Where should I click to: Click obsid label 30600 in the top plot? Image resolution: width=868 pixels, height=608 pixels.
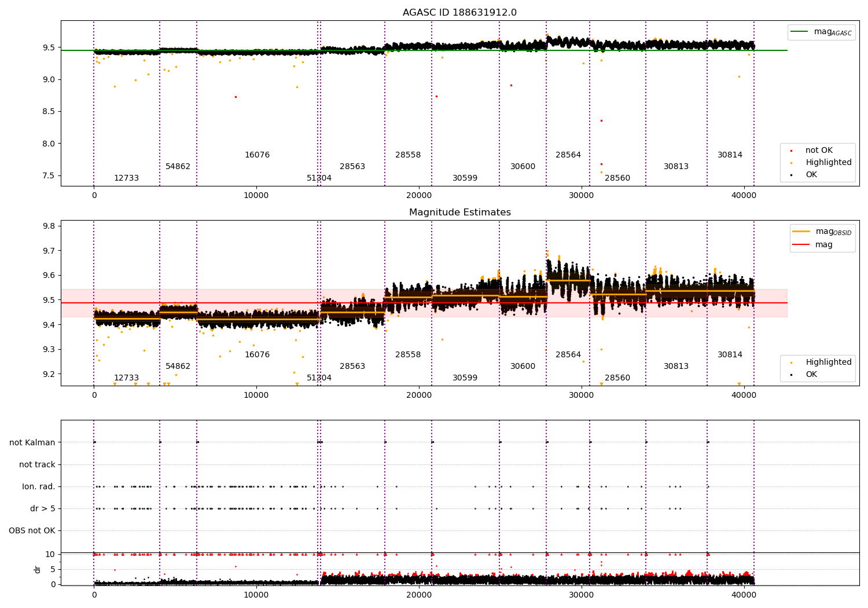523,167
